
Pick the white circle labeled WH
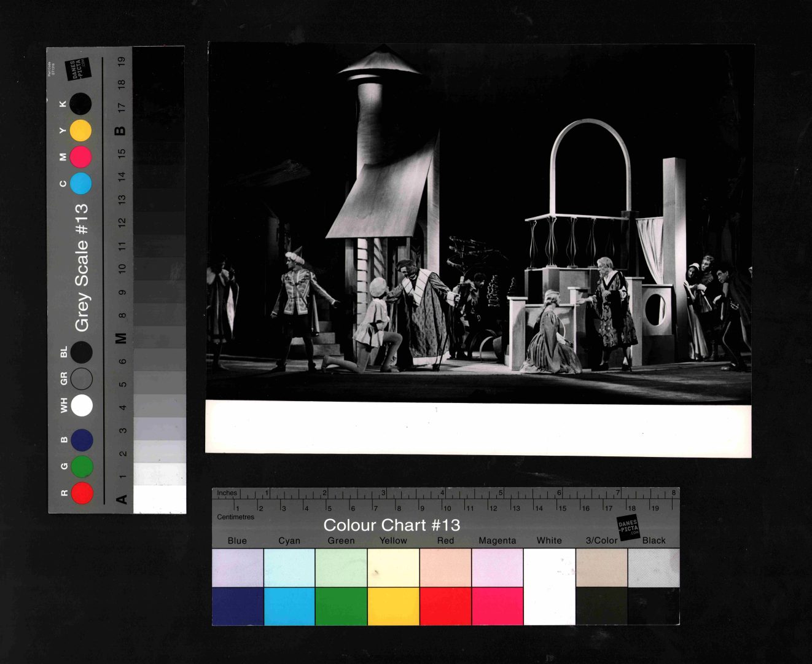[x=82, y=405]
